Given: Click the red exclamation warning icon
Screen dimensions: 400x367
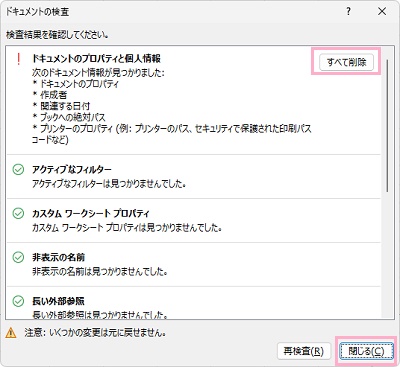Looking at the screenshot, I should point(19,59).
